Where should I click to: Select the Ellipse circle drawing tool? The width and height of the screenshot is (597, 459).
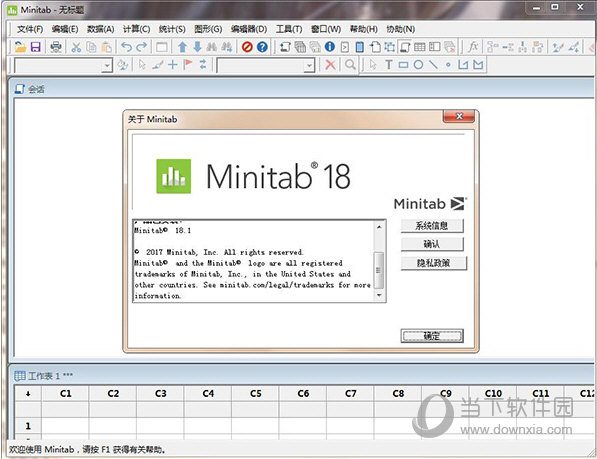(418, 65)
